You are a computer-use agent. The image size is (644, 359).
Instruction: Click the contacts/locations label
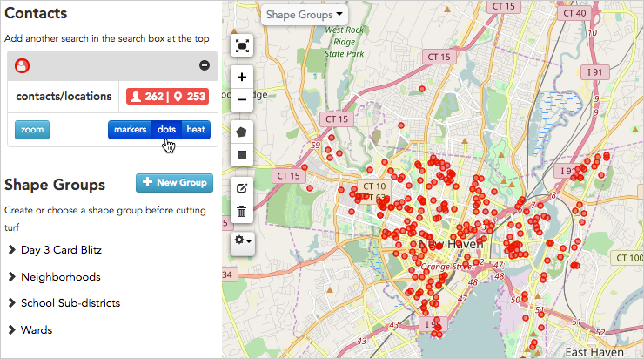64,96
